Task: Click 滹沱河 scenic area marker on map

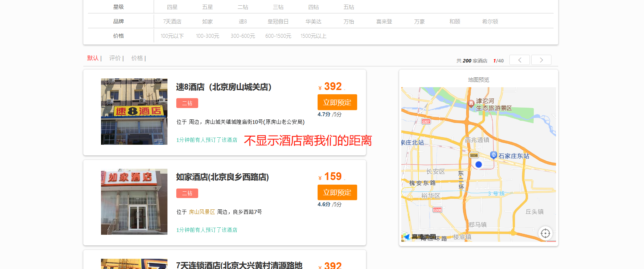Action: tap(471, 103)
